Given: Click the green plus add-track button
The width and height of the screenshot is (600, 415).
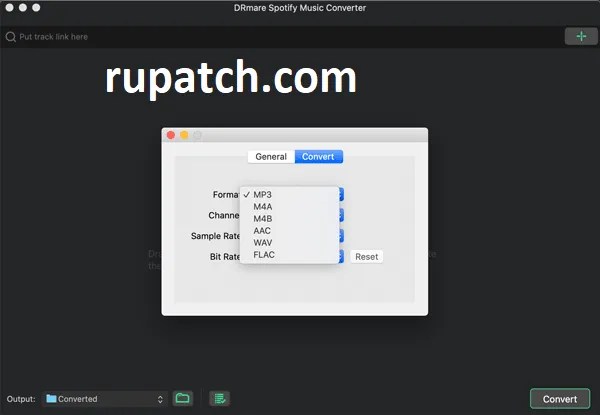Looking at the screenshot, I should (x=581, y=36).
